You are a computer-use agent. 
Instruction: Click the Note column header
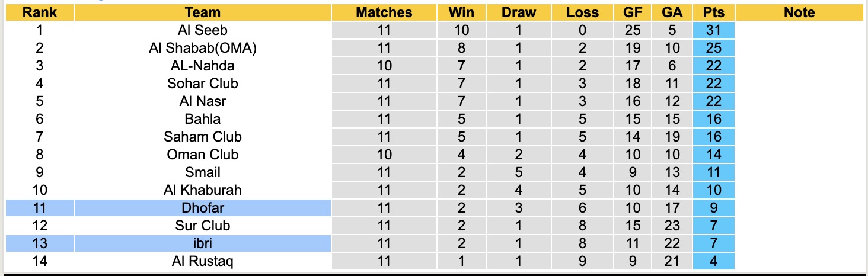[799, 12]
